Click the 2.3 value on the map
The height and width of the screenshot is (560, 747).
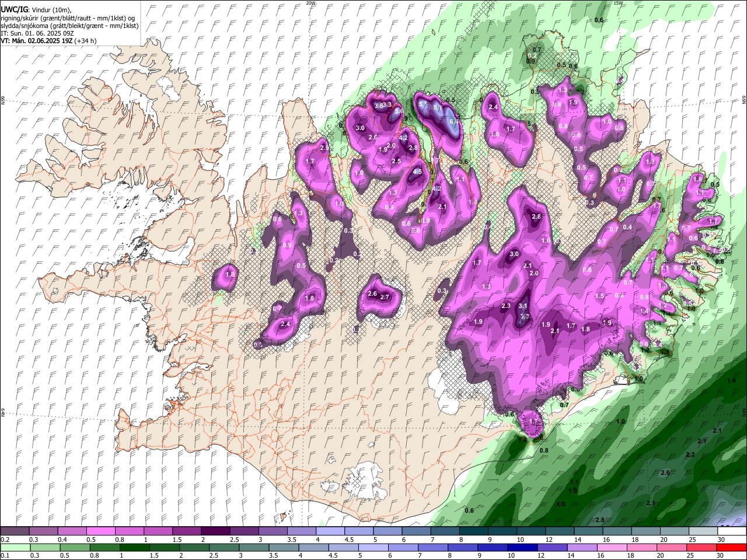pos(506,306)
